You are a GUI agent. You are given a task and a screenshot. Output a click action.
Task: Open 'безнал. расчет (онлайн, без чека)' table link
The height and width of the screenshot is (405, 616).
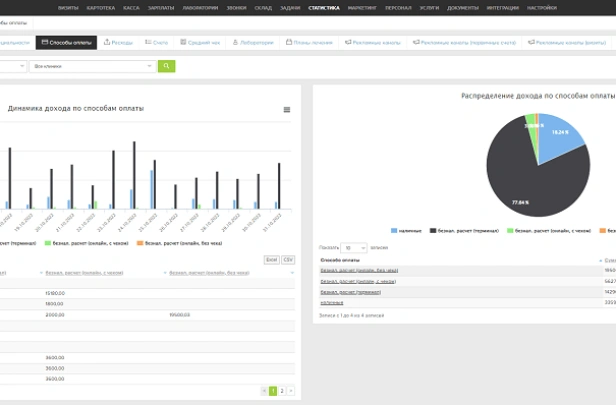pyautogui.click(x=359, y=270)
